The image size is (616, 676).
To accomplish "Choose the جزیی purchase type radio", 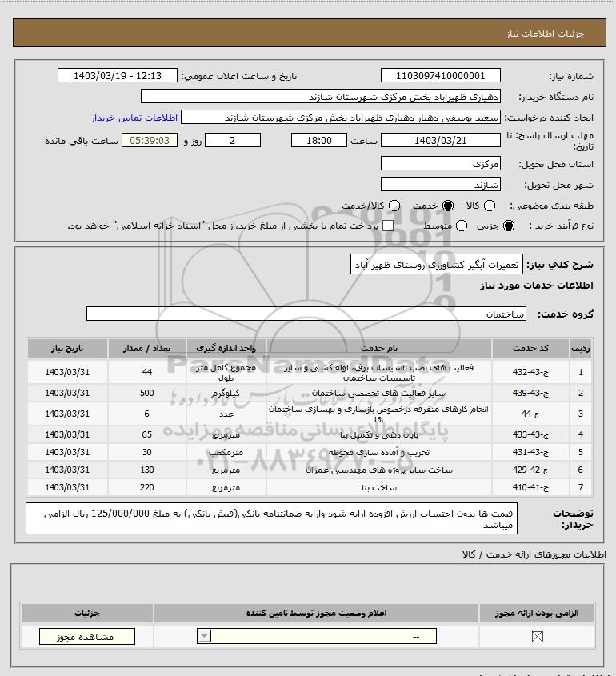I will click(x=509, y=226).
